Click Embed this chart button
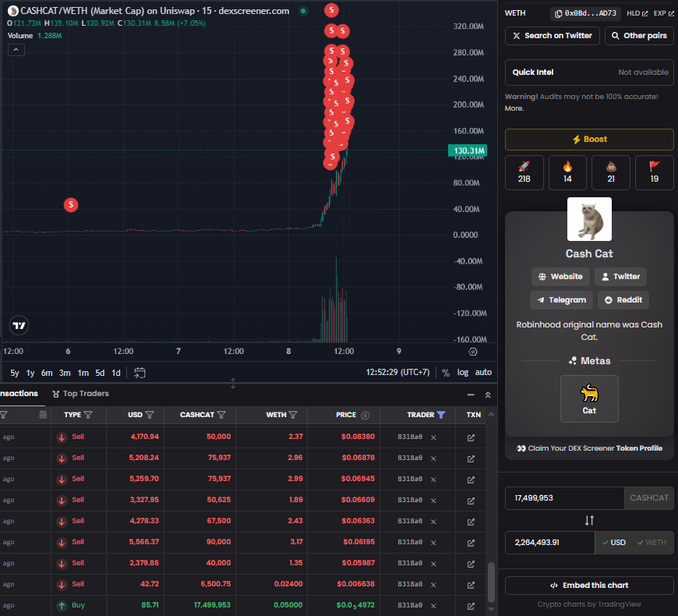This screenshot has width=678, height=616. pyautogui.click(x=589, y=586)
